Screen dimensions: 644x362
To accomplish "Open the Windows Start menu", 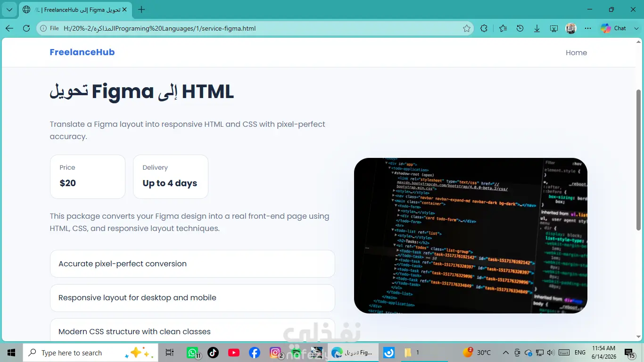I will 11,353.
